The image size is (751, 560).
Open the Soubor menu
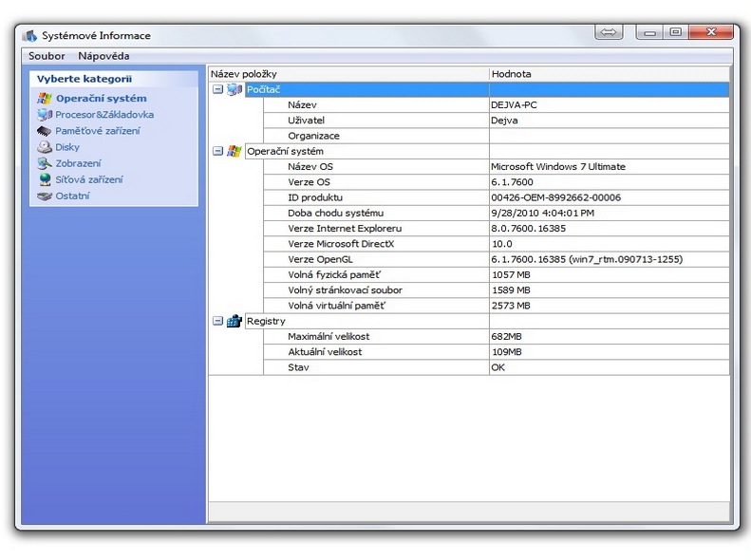pos(47,56)
